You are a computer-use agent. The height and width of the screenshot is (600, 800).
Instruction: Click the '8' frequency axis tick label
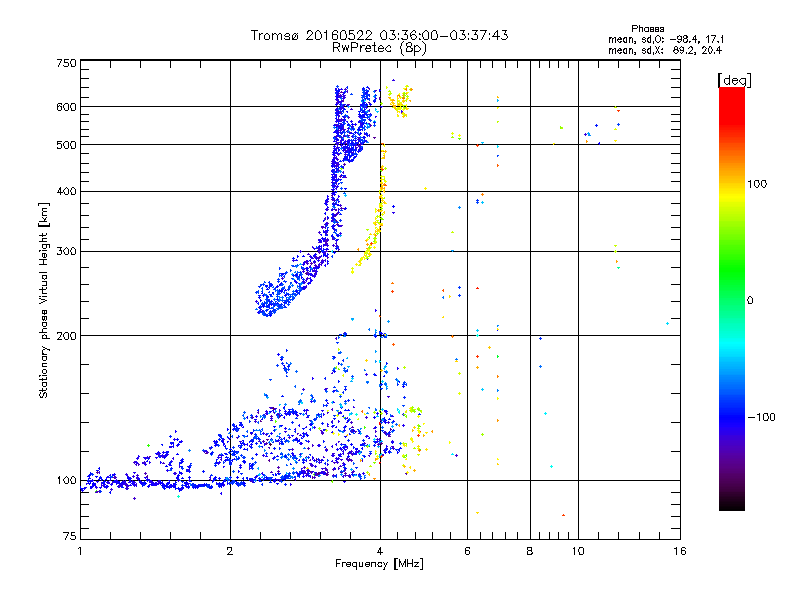530,551
